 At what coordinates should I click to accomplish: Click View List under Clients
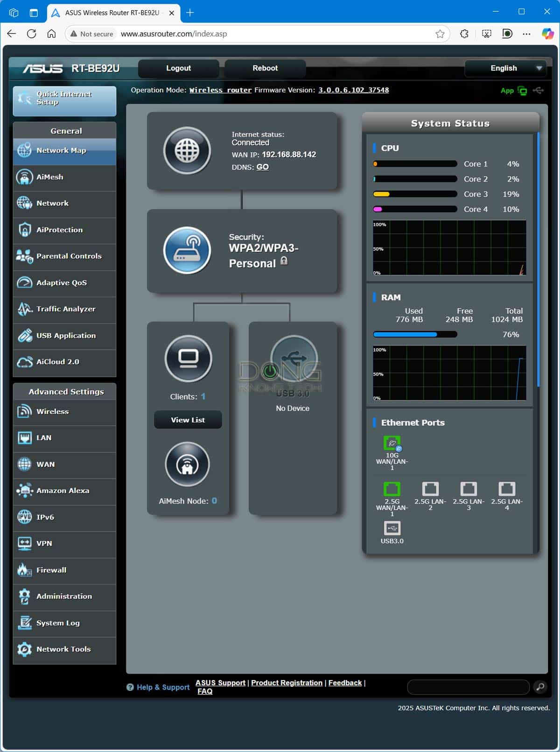coord(188,420)
